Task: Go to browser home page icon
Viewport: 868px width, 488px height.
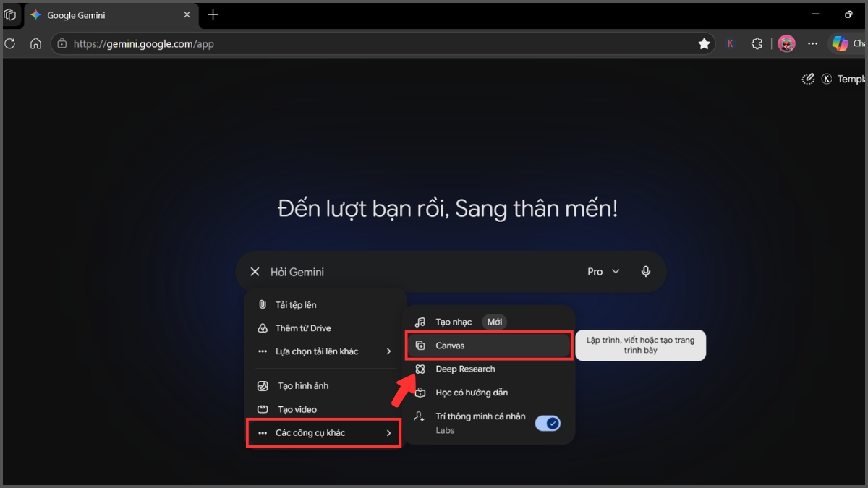Action: (x=35, y=43)
